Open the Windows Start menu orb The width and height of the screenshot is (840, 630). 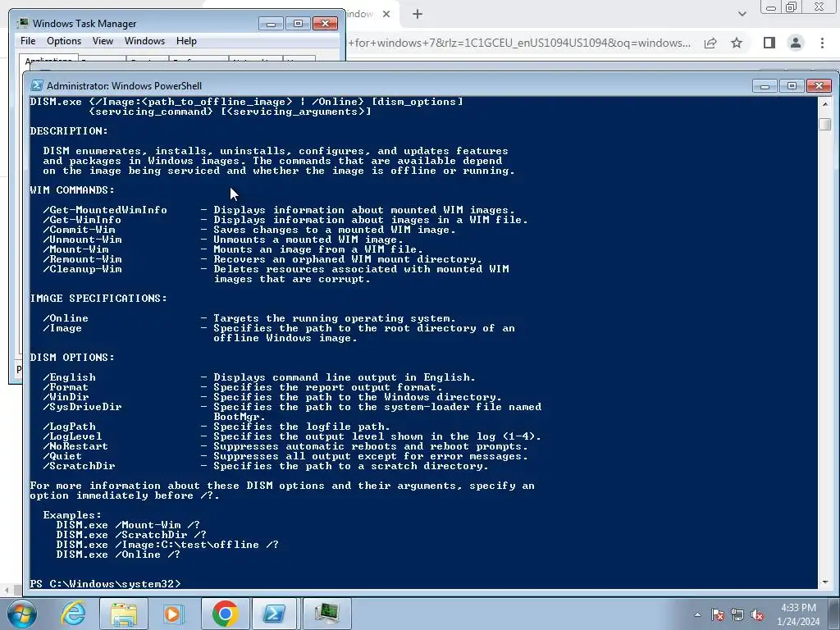pos(21,614)
